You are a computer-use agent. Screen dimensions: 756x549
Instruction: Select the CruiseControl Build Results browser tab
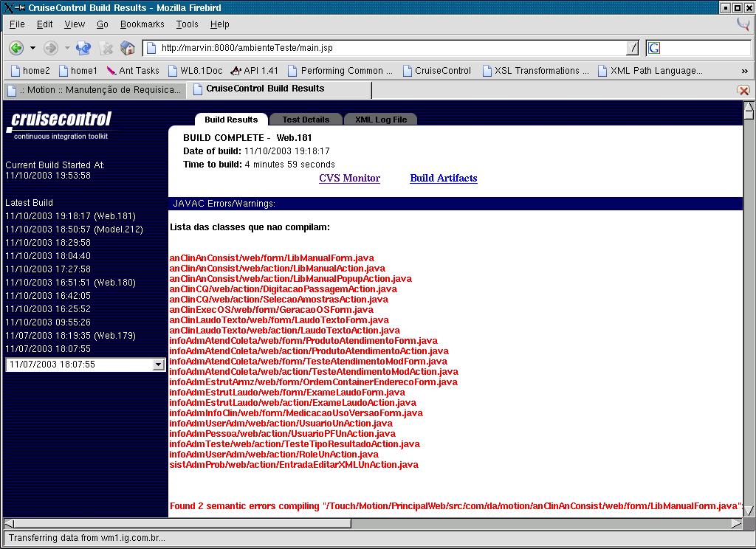(278, 89)
